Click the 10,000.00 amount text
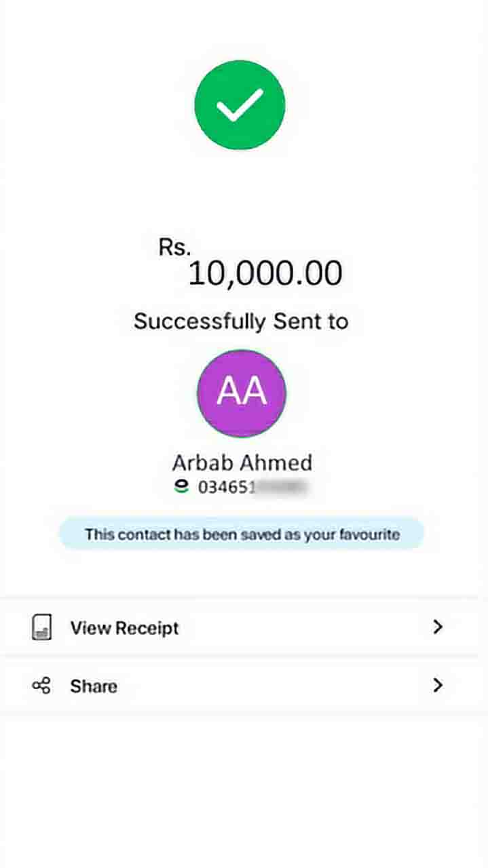488x868 pixels. point(265,273)
